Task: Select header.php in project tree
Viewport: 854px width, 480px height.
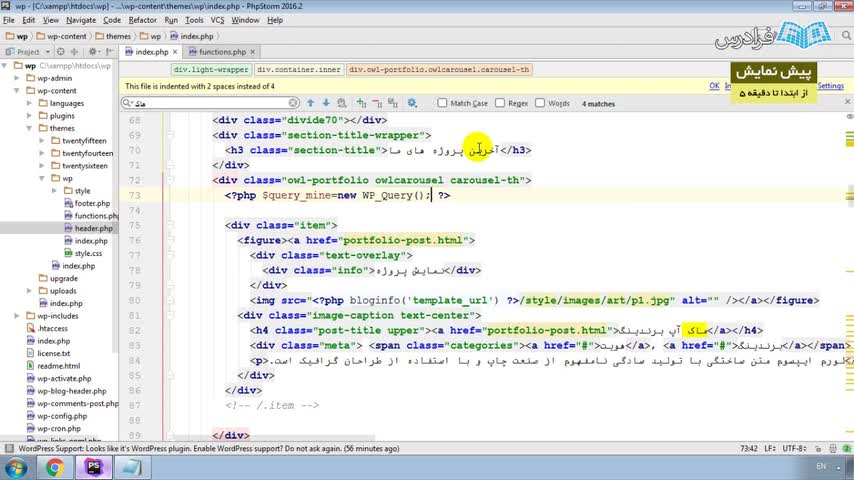Action: point(94,228)
